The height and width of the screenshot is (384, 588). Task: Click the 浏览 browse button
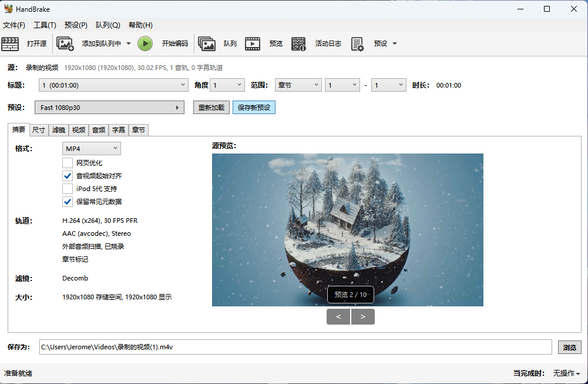click(x=569, y=347)
